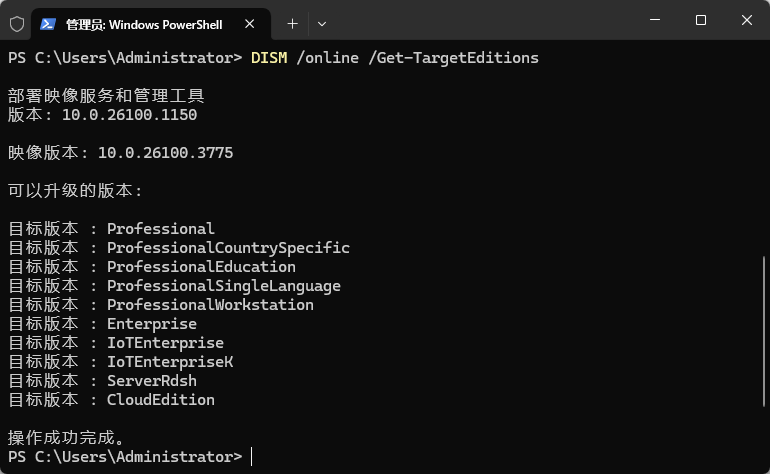Click the administrator shield icon in title bar

[16, 23]
